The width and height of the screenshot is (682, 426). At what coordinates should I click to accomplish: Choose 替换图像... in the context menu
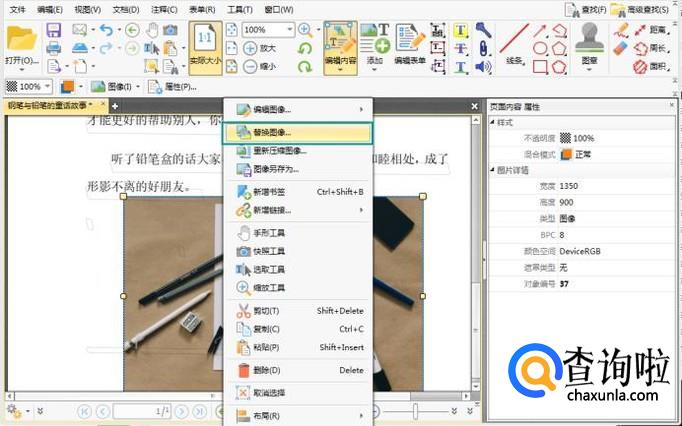[298, 133]
